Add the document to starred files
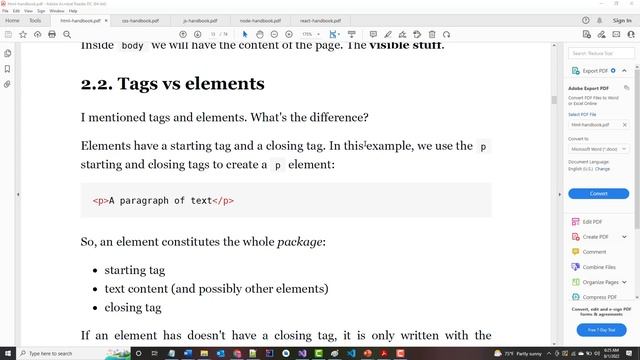Screen dimensions: 640x360 pos(23,35)
